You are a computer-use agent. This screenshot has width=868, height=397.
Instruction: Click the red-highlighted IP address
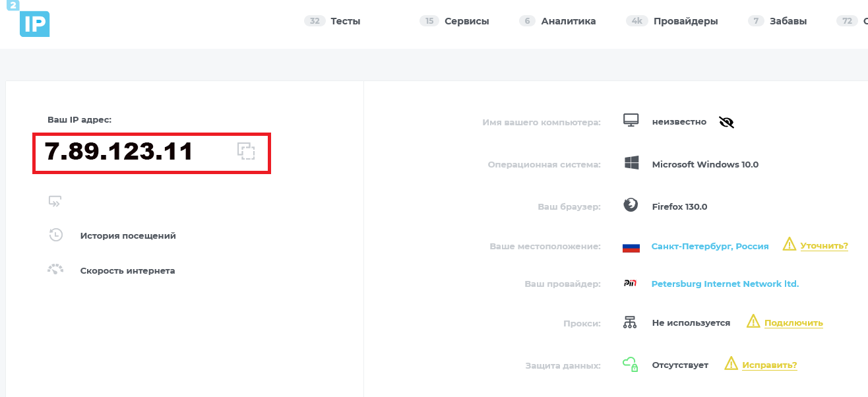click(x=119, y=152)
